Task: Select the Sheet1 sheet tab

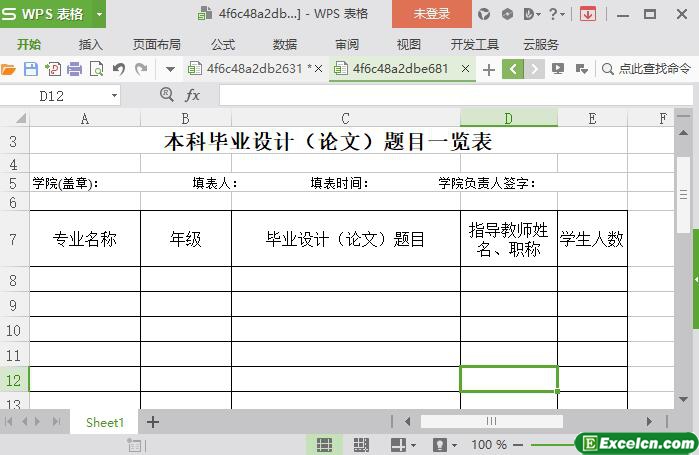Action: pyautogui.click(x=104, y=422)
